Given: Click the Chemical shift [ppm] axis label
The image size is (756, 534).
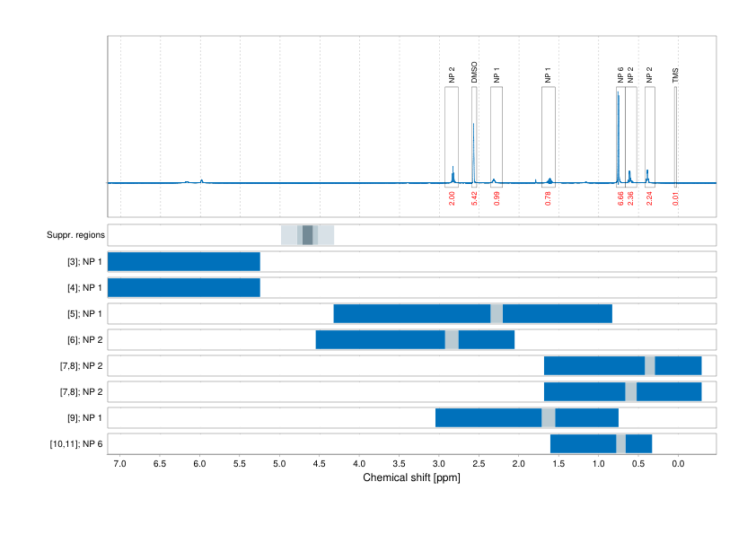Looking at the screenshot, I should coord(411,478).
